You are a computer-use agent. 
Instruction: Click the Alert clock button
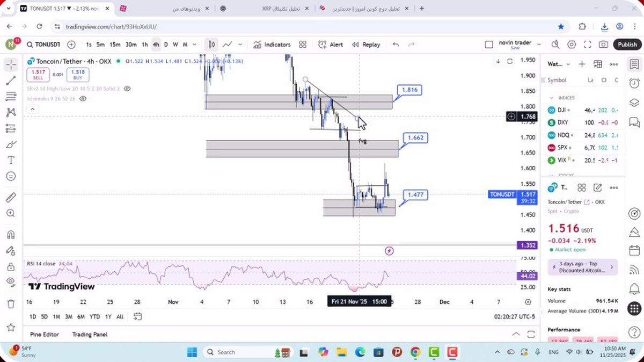(x=331, y=45)
